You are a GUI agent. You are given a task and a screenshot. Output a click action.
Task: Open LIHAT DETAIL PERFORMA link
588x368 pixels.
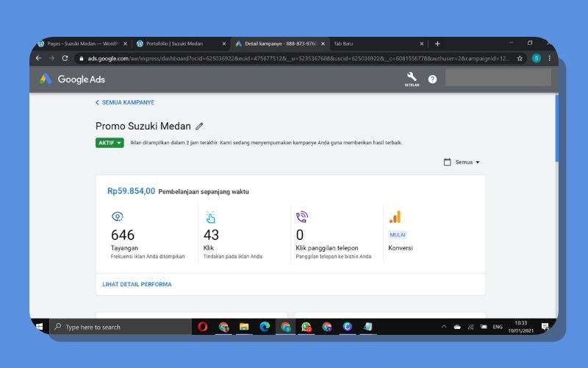[137, 284]
